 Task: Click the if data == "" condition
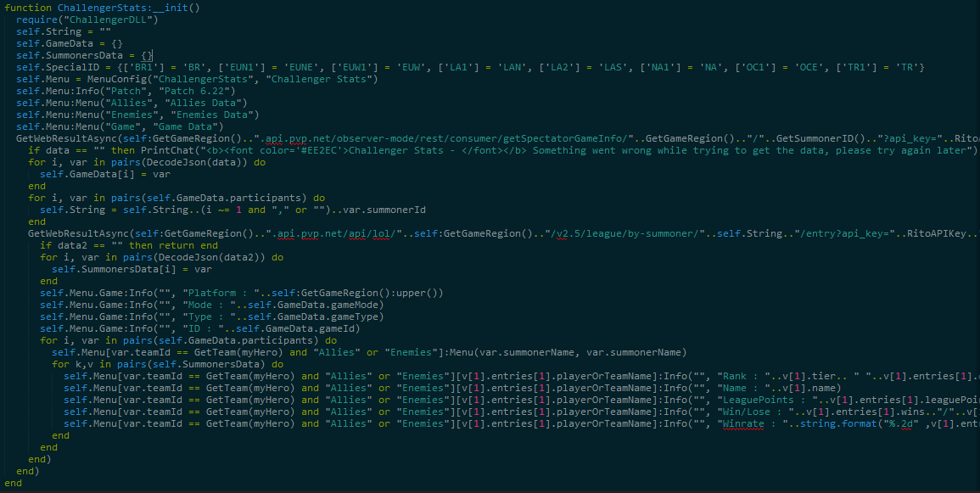[66, 150]
